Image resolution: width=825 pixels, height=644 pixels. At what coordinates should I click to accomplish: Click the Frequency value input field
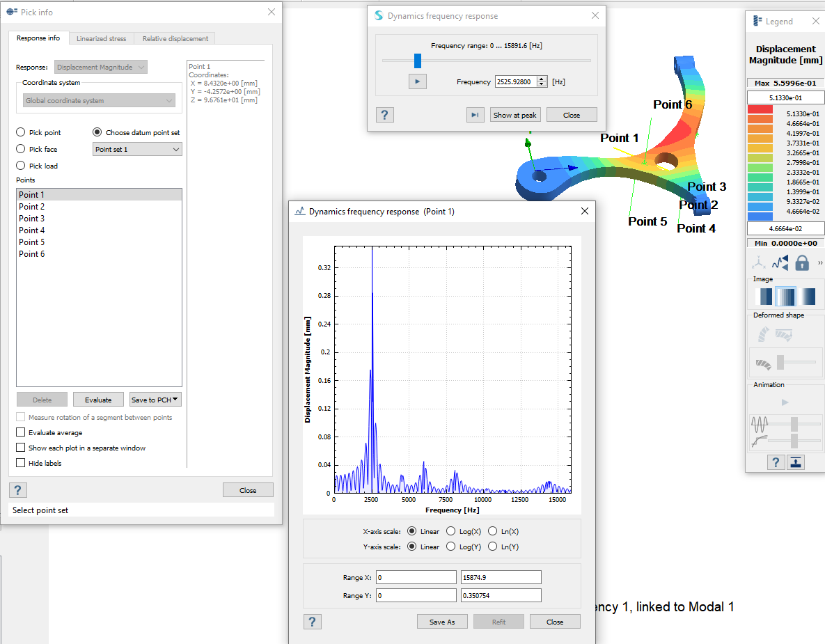pyautogui.click(x=516, y=81)
